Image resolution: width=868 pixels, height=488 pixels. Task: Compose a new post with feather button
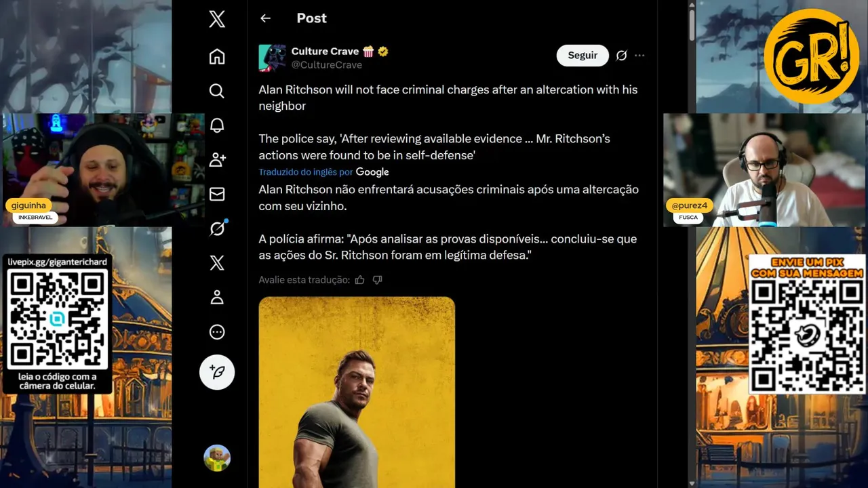click(217, 372)
